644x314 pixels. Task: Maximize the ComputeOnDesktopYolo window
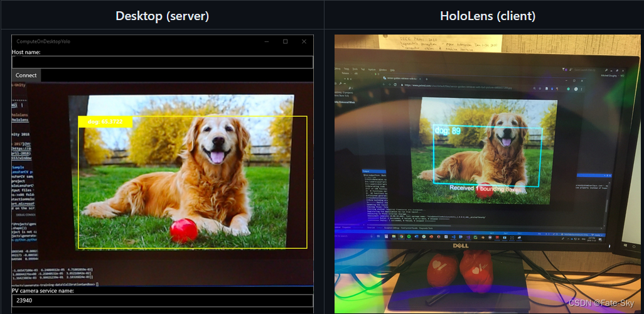click(286, 41)
